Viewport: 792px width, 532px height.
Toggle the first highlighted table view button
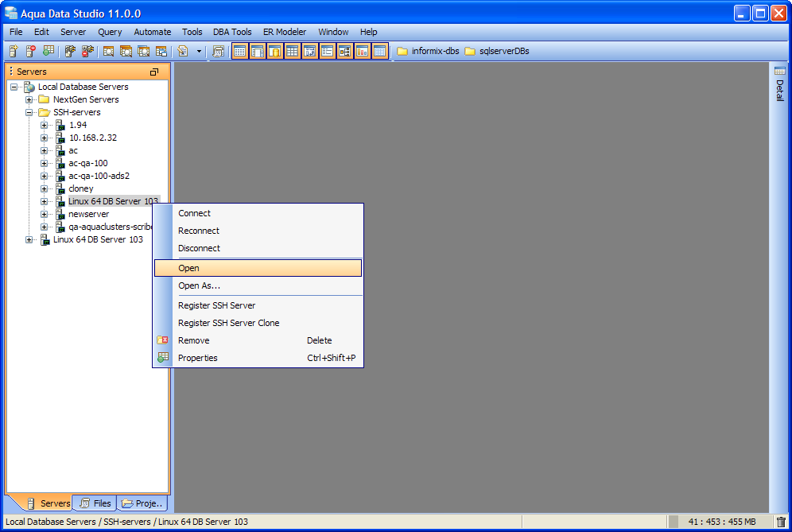tap(240, 51)
